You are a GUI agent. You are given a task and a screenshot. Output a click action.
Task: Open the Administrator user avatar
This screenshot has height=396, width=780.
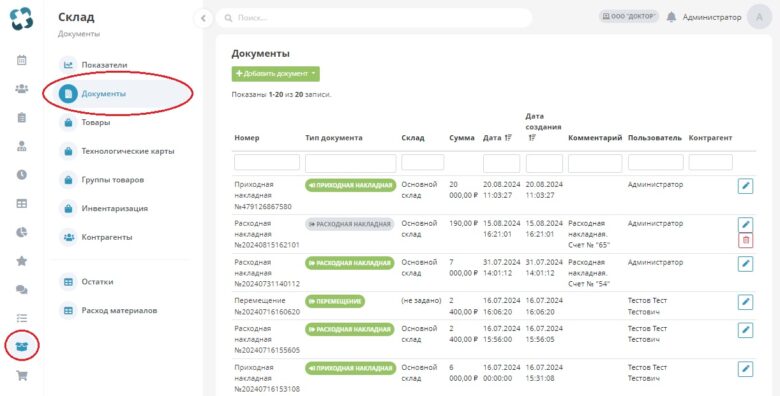tap(759, 17)
